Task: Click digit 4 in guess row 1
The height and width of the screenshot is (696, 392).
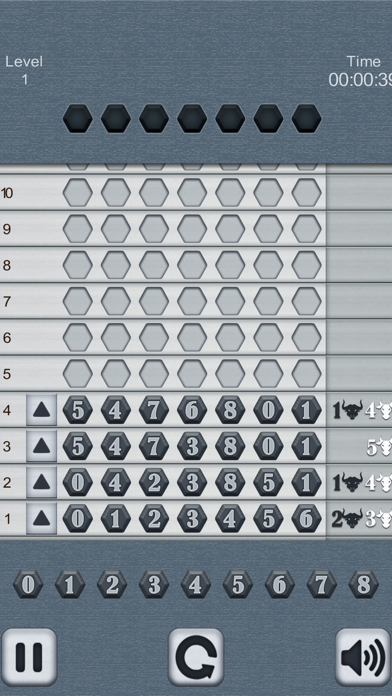Action: coord(230,518)
